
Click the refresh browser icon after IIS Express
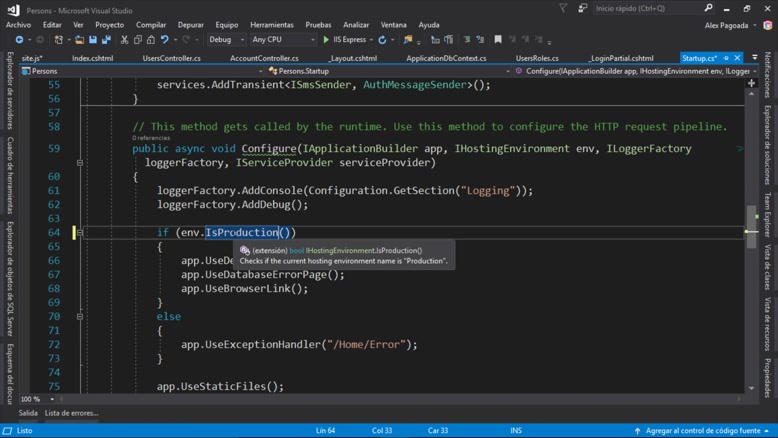coord(382,40)
